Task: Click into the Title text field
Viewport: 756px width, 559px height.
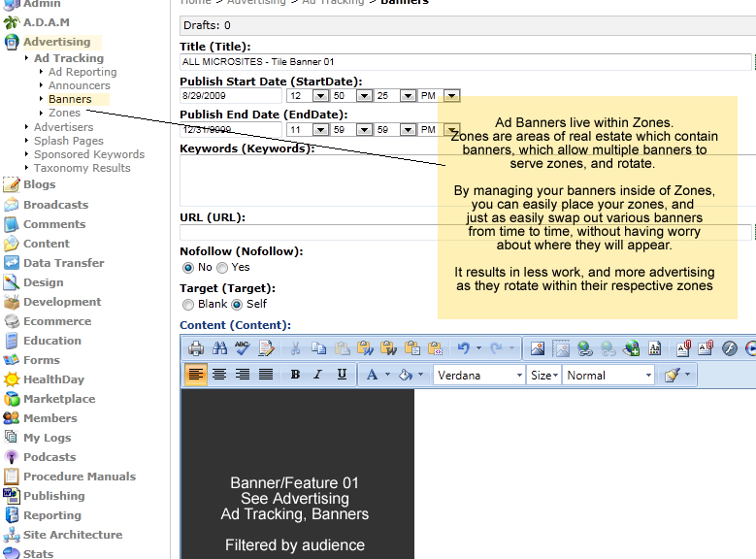Action: coord(466,62)
